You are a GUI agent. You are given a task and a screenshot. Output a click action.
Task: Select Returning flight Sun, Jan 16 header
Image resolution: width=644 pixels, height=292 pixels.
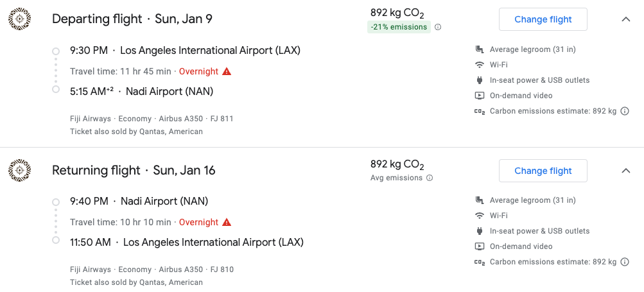134,171
